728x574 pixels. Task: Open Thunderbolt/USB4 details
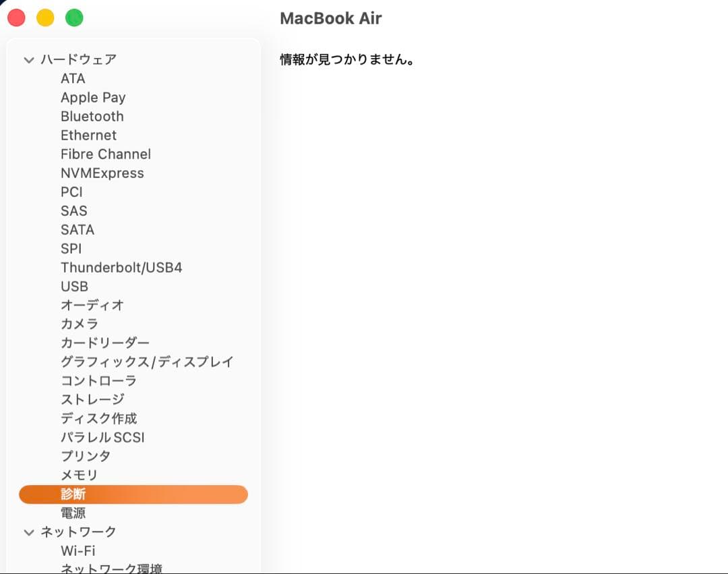tap(127, 267)
